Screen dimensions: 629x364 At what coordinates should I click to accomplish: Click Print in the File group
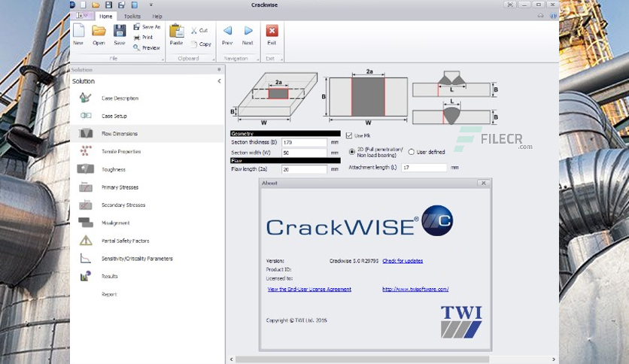[143, 38]
